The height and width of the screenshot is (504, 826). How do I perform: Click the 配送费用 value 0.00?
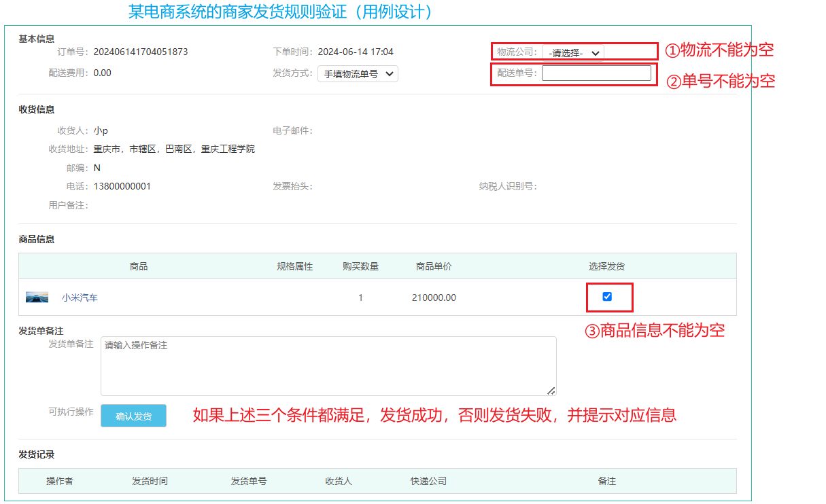[x=102, y=73]
